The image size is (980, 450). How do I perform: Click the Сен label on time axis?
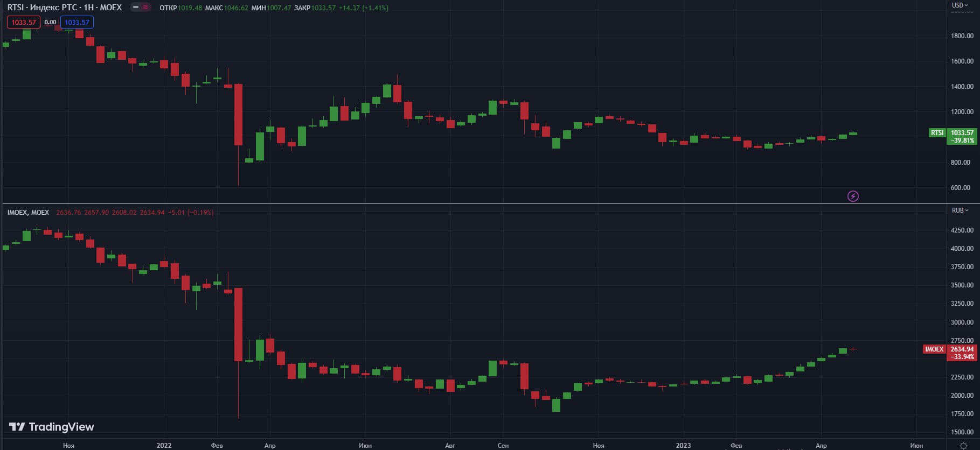503,446
